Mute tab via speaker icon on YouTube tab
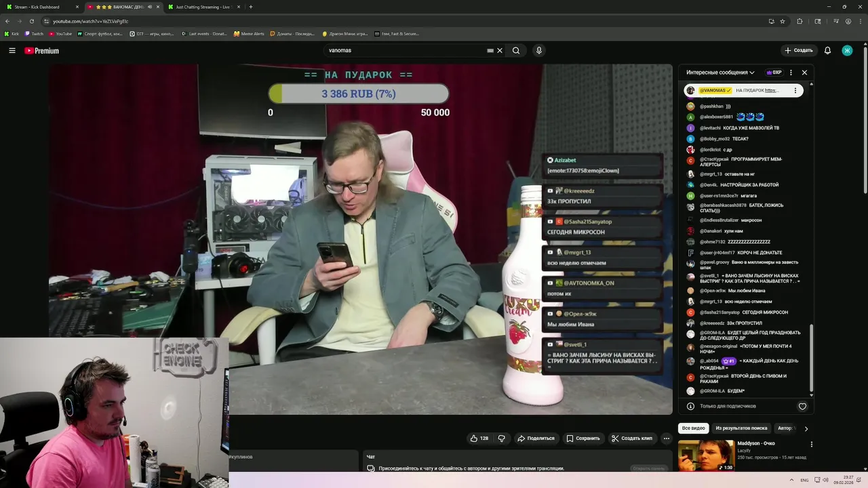Screen dimensions: 868x488 [149, 7]
